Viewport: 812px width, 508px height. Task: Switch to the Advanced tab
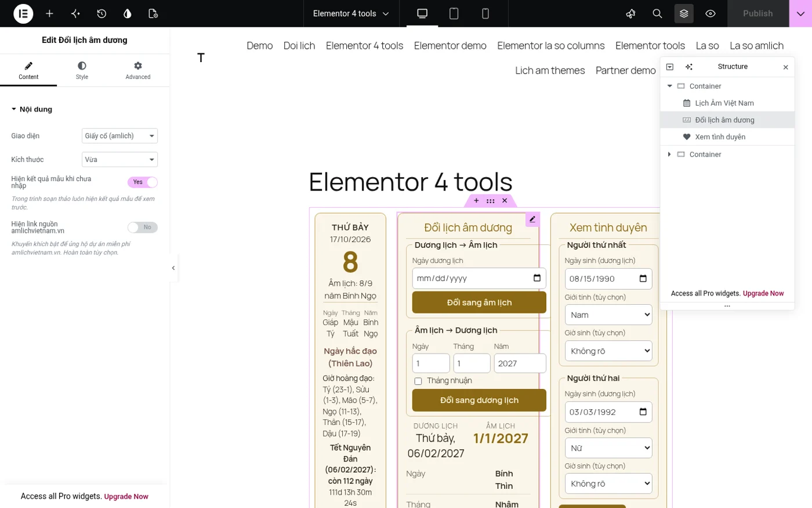click(x=138, y=70)
